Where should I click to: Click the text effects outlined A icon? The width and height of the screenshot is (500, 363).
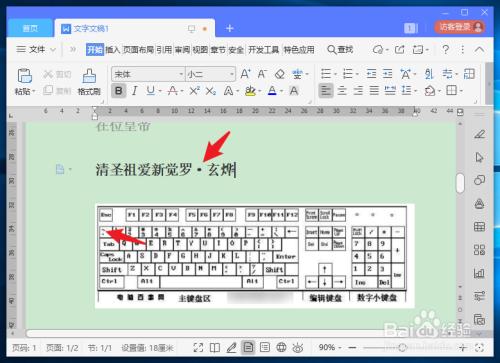point(228,90)
